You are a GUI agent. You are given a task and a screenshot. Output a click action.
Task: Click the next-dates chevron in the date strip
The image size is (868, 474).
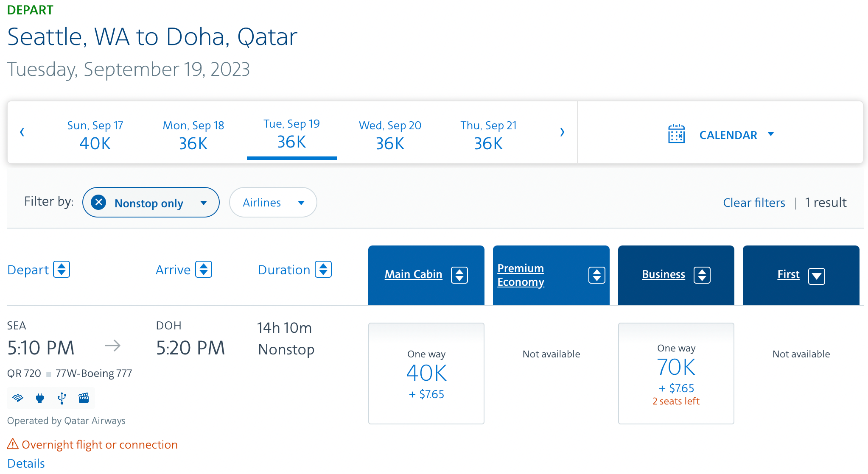tap(562, 132)
